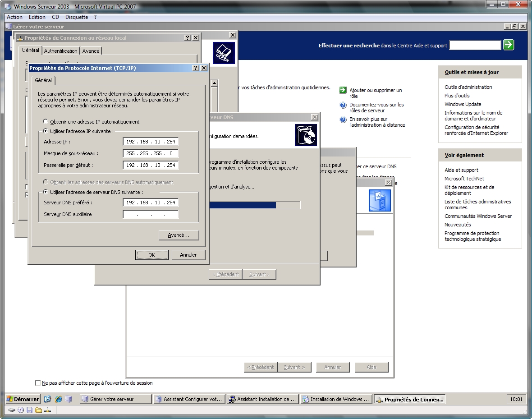Select the greyed-out Obtenir les adresses des serveurs DNS automatiquement radio
This screenshot has width=532, height=419.
(46, 182)
